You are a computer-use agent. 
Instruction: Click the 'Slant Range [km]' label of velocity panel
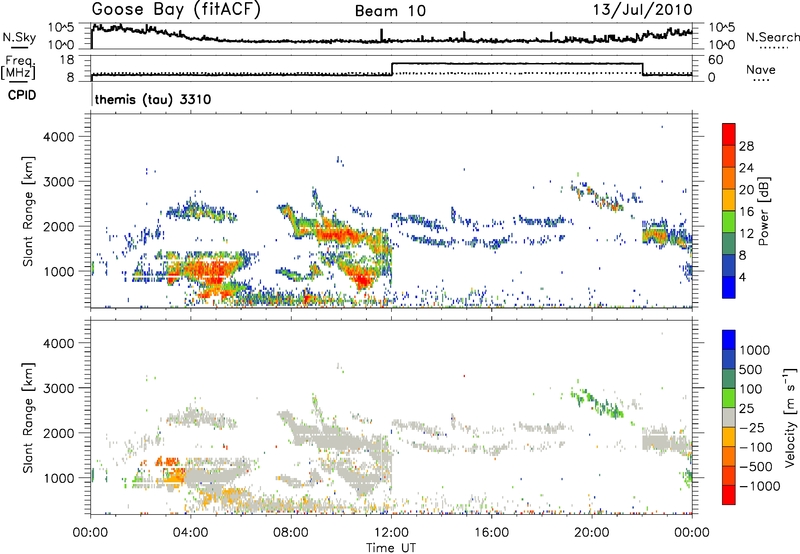pyautogui.click(x=28, y=418)
